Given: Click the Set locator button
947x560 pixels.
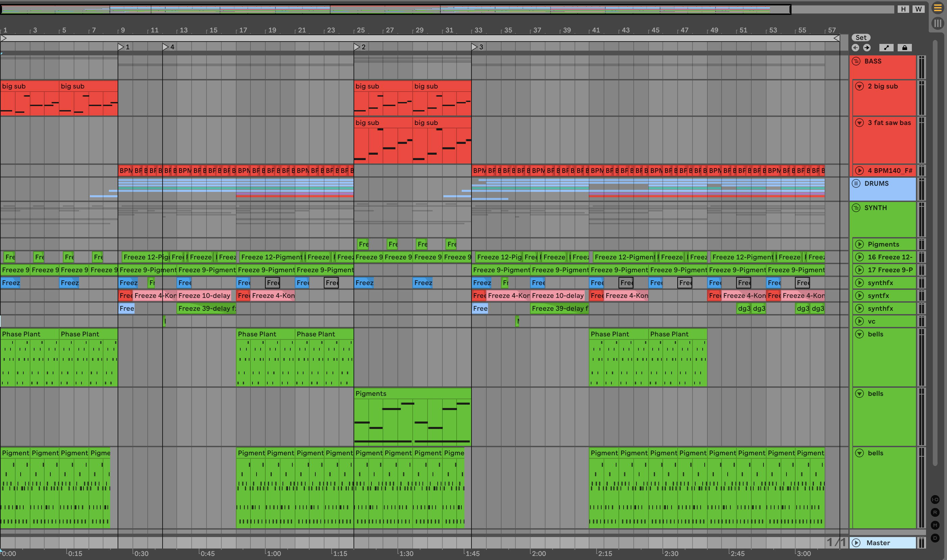Looking at the screenshot, I should coord(861,37).
